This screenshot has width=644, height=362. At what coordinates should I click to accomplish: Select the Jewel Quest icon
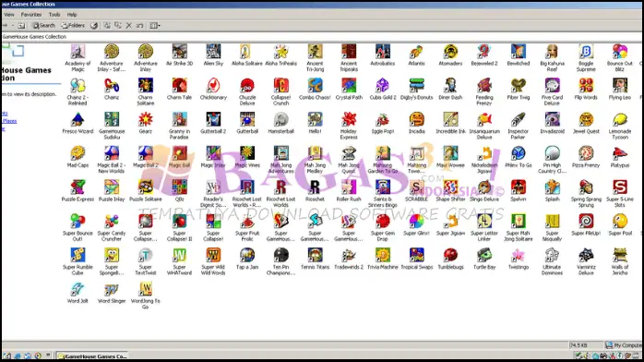(586, 120)
